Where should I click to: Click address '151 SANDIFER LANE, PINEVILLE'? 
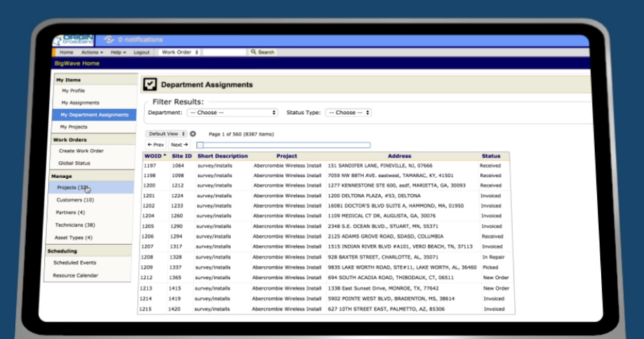coord(380,166)
